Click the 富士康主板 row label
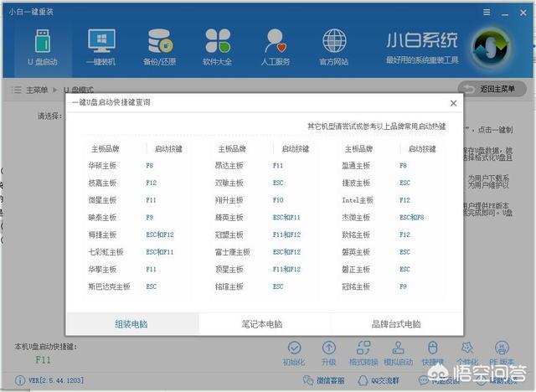The height and width of the screenshot is (392, 536). [x=233, y=252]
